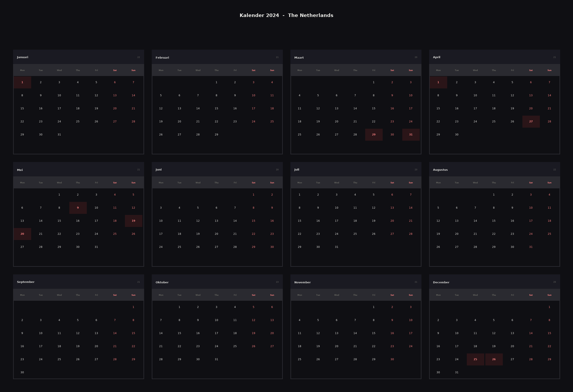The width and height of the screenshot is (573, 392).
Task: Select 14 in Februari
Action: click(198, 108)
